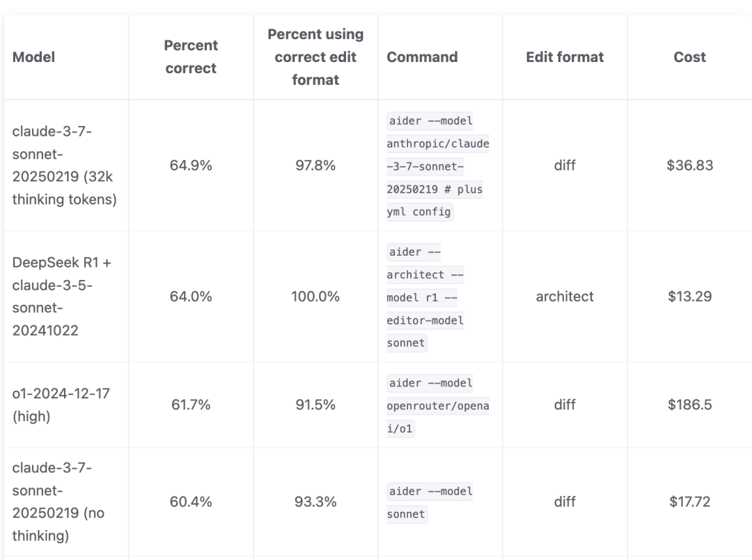Click the aider --model sonnet command code
752x560 pixels.
click(430, 502)
